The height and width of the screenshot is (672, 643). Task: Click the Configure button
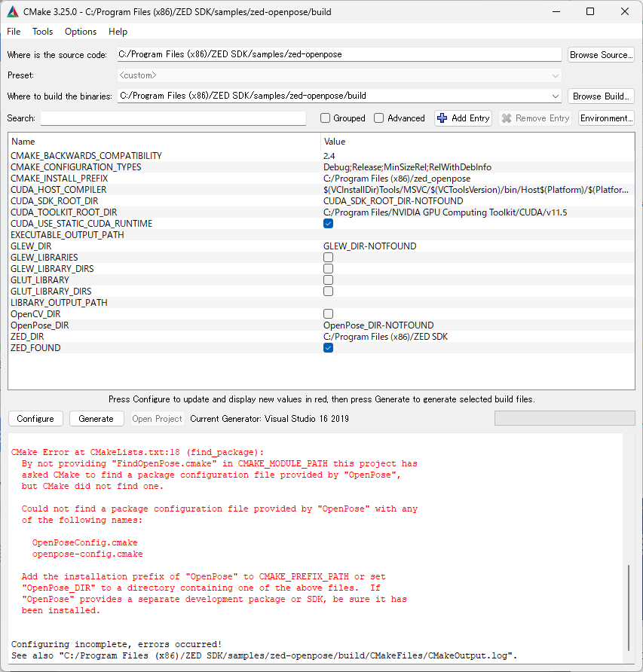pos(35,419)
